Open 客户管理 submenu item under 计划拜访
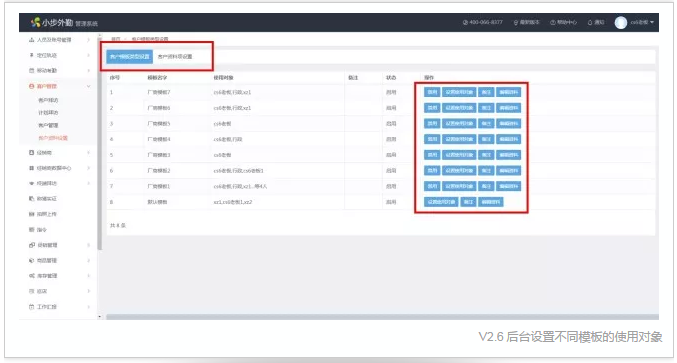 [x=48, y=125]
